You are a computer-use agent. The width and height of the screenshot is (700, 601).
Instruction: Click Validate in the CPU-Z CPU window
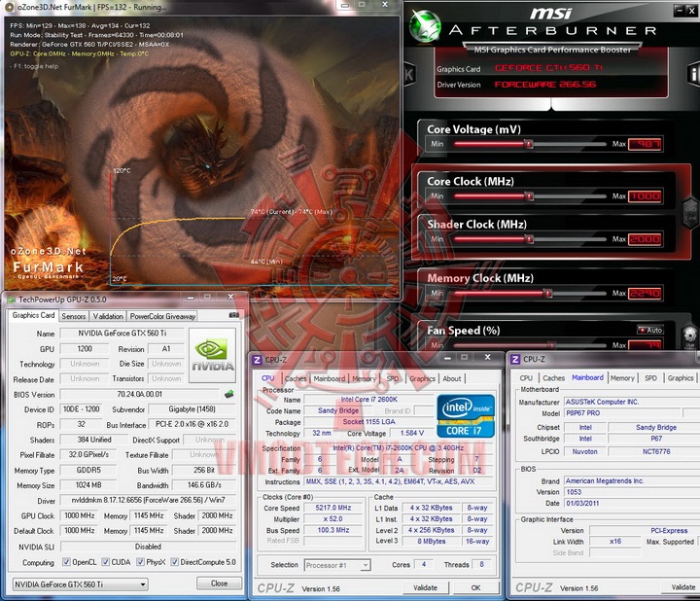click(x=425, y=587)
